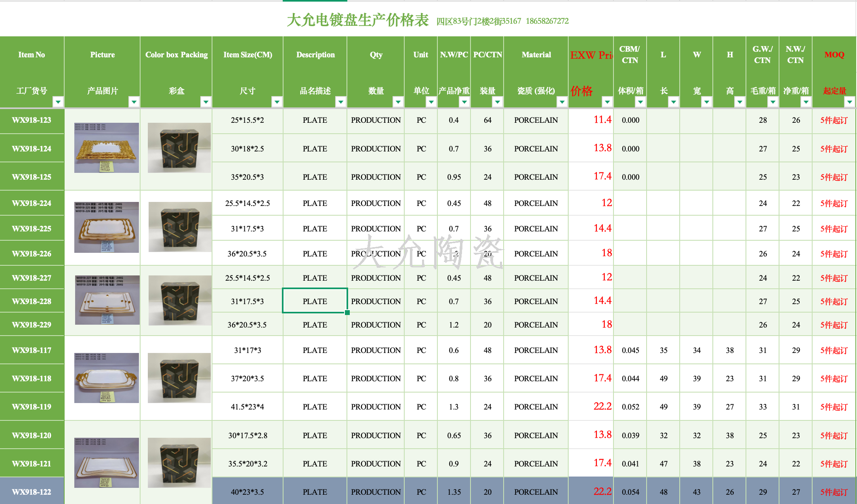Expand the Color box Packing filter dropdown

pyautogui.click(x=206, y=102)
